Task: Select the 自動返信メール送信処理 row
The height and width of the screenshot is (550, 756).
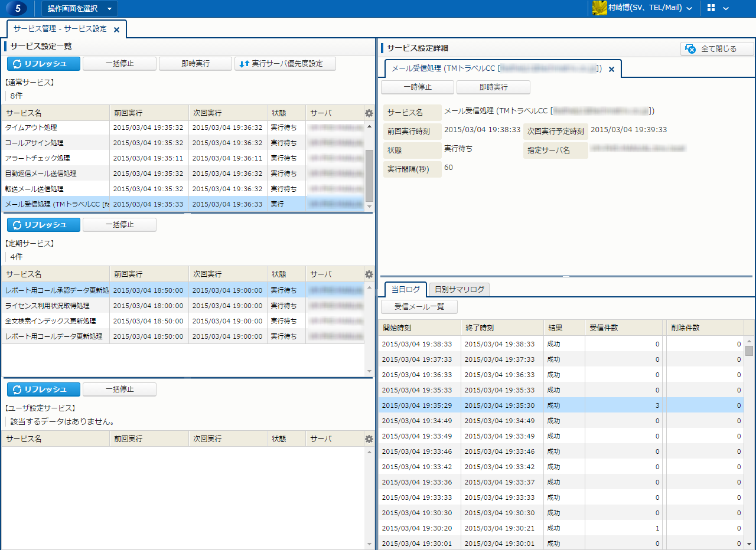Action: pos(183,173)
